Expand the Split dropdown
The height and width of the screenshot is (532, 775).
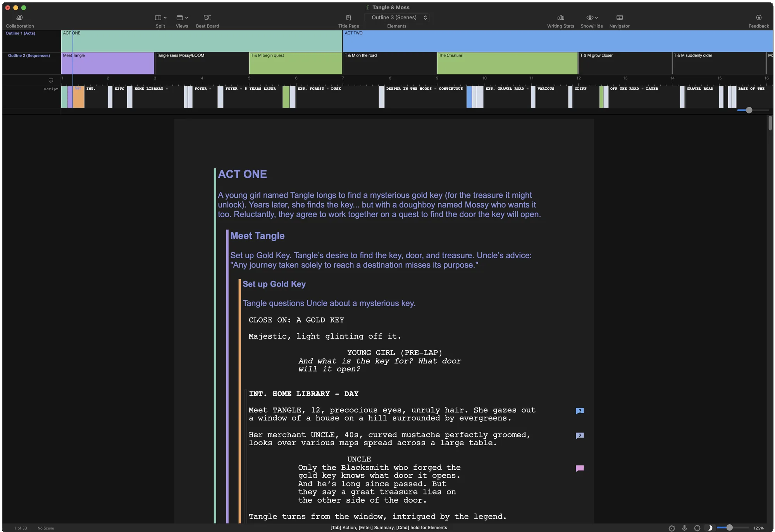pyautogui.click(x=160, y=21)
